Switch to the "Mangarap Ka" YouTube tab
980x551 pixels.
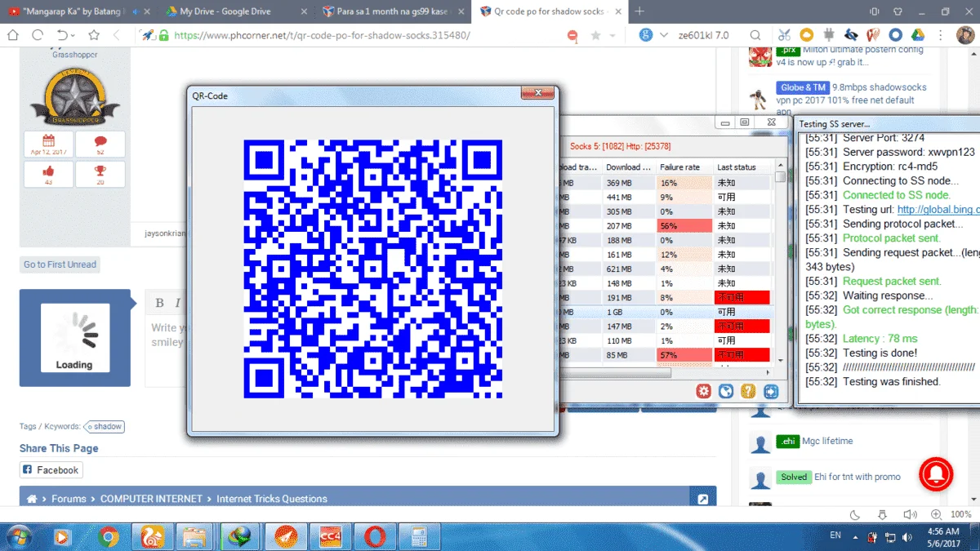77,11
